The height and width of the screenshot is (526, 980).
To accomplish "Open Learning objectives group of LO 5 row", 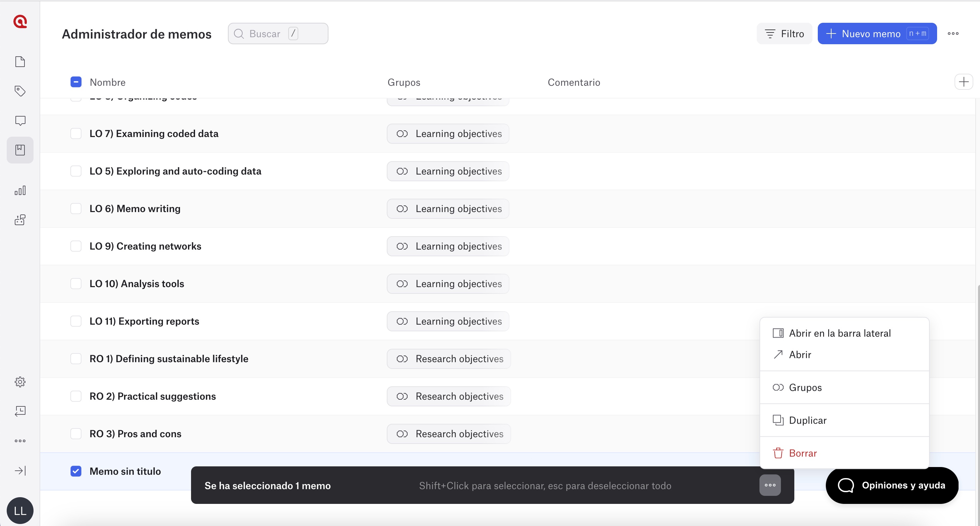I will coord(448,171).
